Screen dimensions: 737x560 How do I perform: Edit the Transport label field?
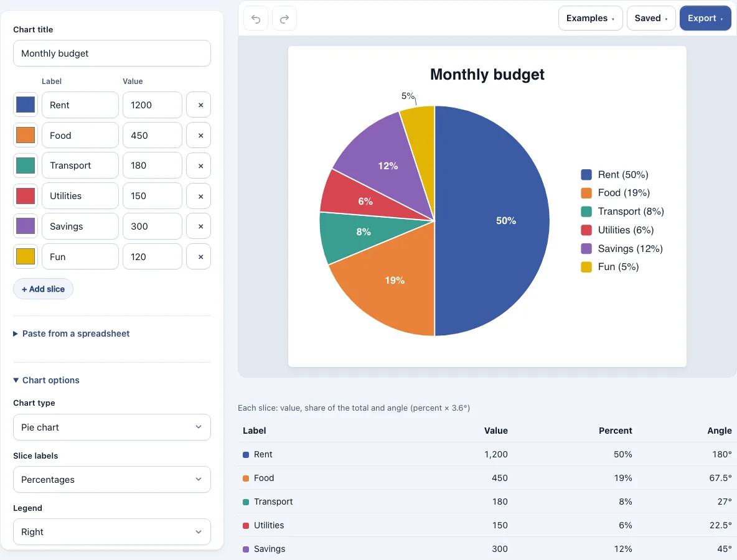pos(80,166)
